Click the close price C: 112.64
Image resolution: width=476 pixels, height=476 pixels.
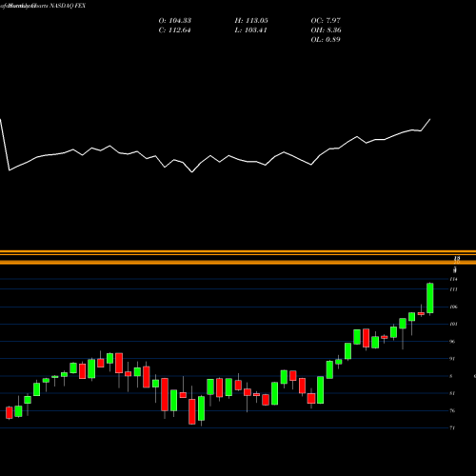(175, 30)
